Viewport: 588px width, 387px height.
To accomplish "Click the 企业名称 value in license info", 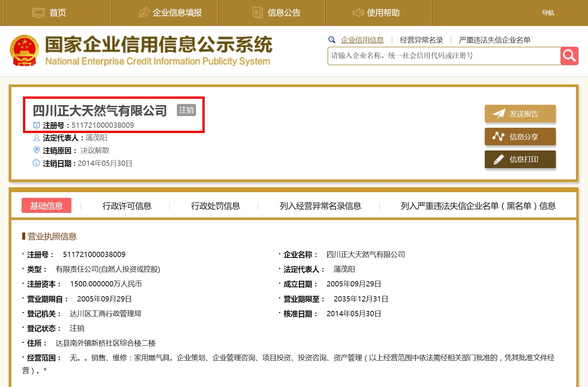I will tap(366, 254).
